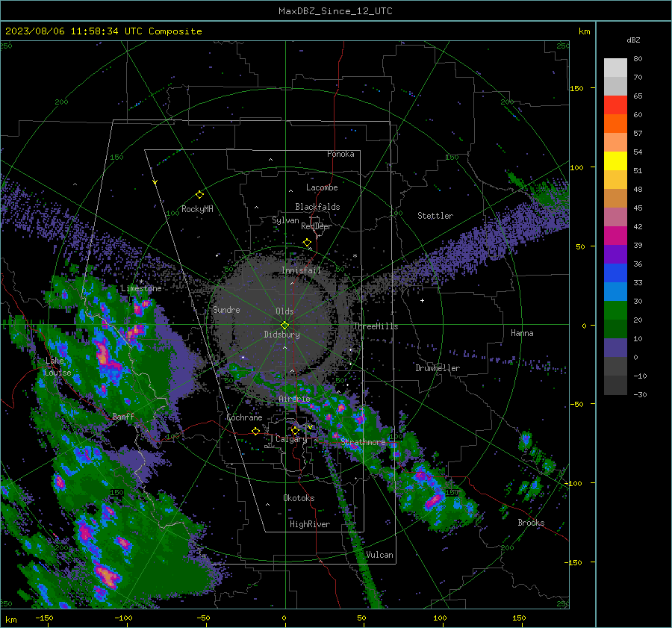Click the Okotoks label
This screenshot has height=628, width=672.
299,498
